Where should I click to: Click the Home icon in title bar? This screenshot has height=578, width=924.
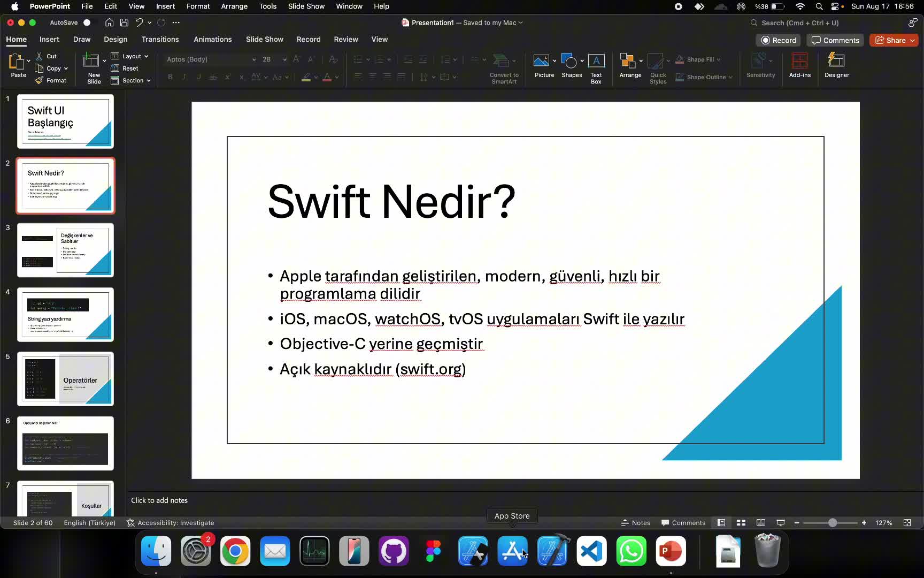109,22
